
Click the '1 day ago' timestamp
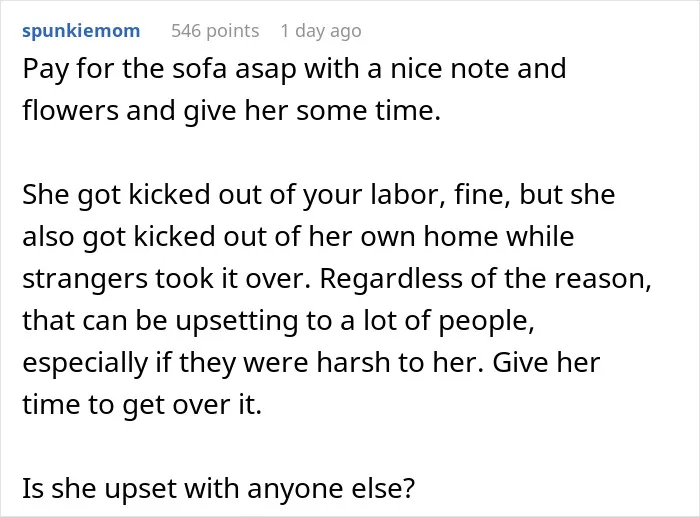(x=321, y=31)
